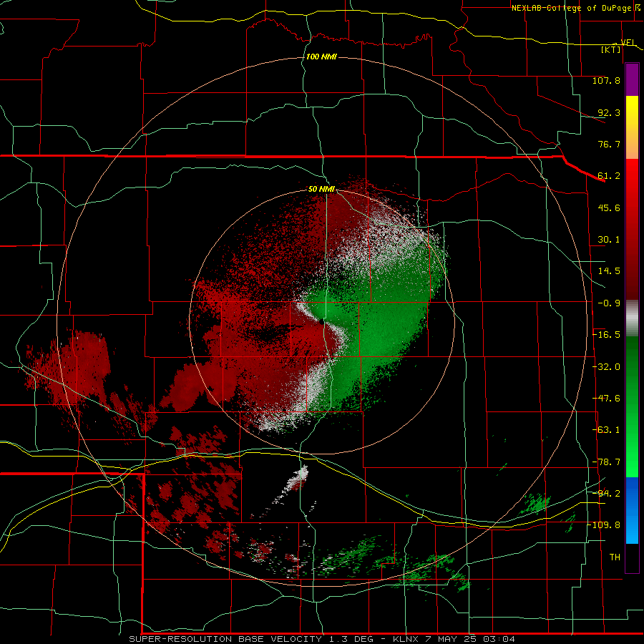Click the 92.3 scale value
Viewport: 644px width, 644px height.
pyautogui.click(x=609, y=112)
